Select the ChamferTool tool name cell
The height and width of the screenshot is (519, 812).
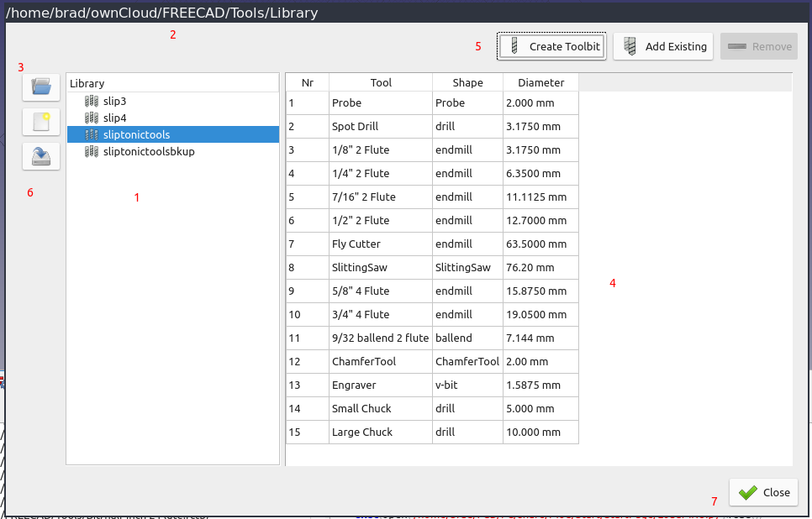click(x=381, y=362)
